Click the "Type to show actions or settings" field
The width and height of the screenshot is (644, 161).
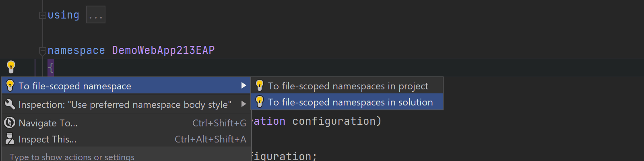coord(126,156)
